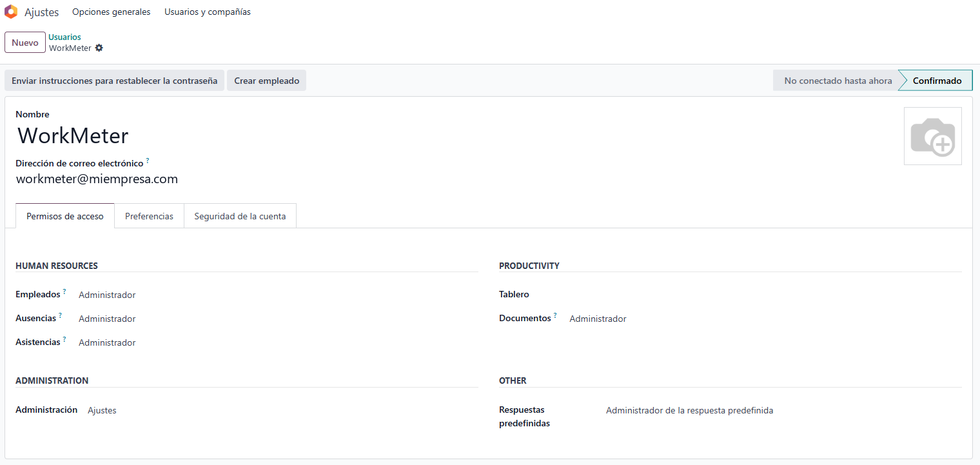Open the Odoo home app icon
The height and width of the screenshot is (465, 980).
[x=11, y=12]
